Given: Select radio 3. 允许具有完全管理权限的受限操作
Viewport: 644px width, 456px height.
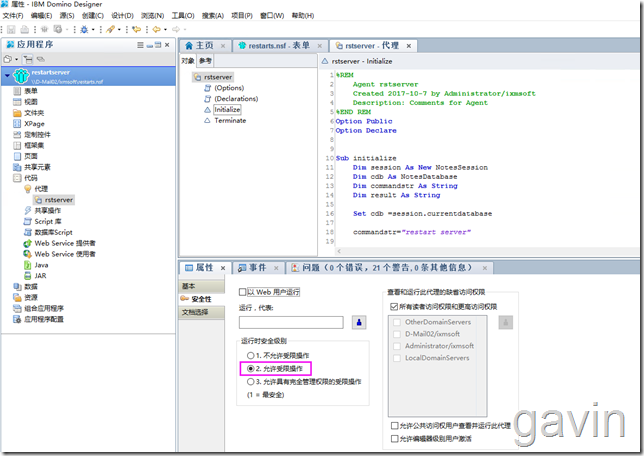Looking at the screenshot, I should click(x=251, y=382).
